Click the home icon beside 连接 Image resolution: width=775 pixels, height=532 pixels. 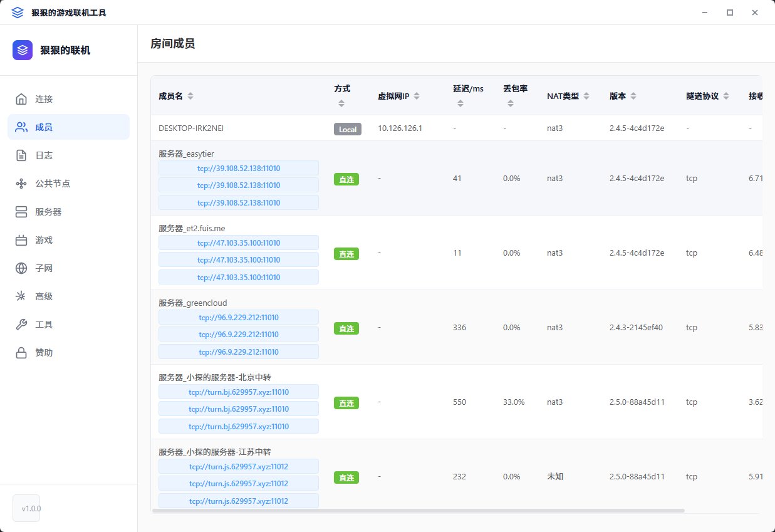(x=21, y=99)
